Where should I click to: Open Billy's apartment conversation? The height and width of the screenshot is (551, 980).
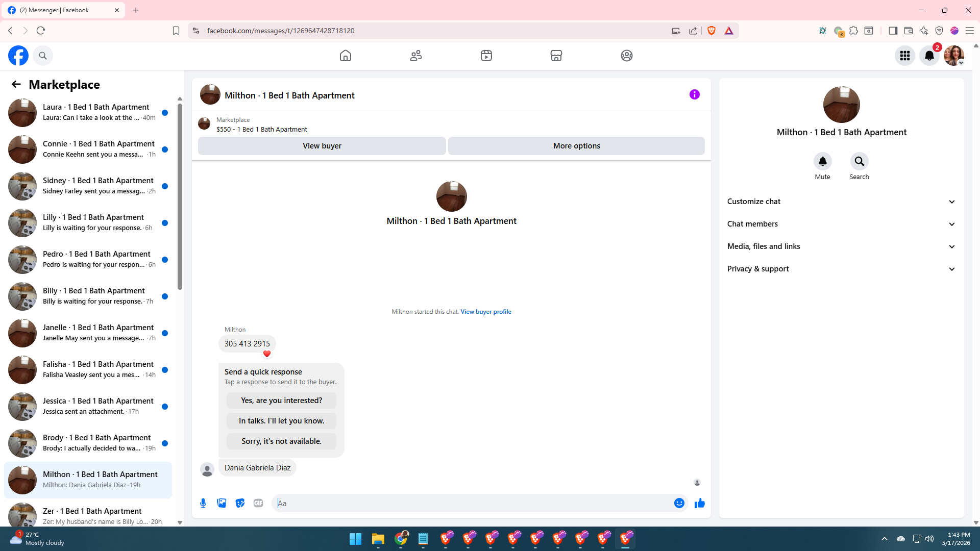[x=88, y=296]
